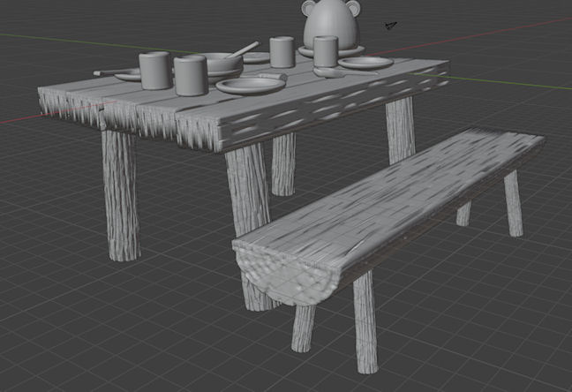Click the small camera object in the viewport

[390, 26]
